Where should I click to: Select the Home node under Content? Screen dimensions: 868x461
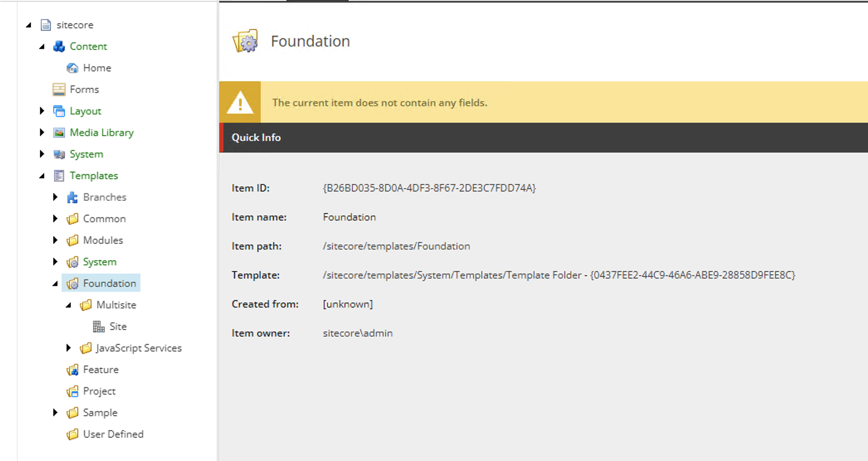(x=96, y=68)
